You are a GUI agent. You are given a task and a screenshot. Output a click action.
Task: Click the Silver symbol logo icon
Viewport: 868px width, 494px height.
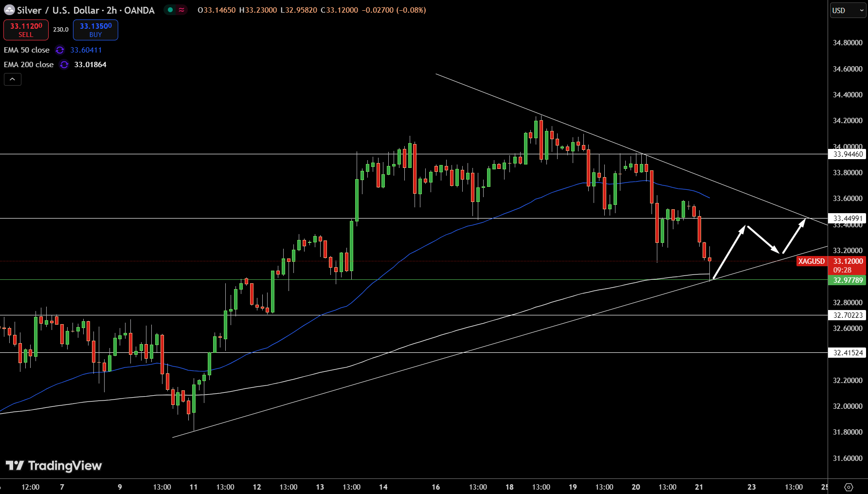(x=9, y=10)
